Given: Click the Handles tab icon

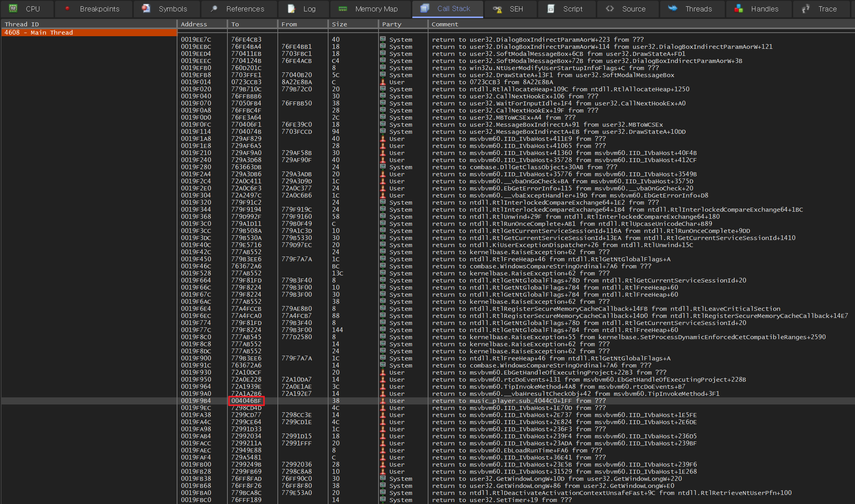Looking at the screenshot, I should [739, 9].
